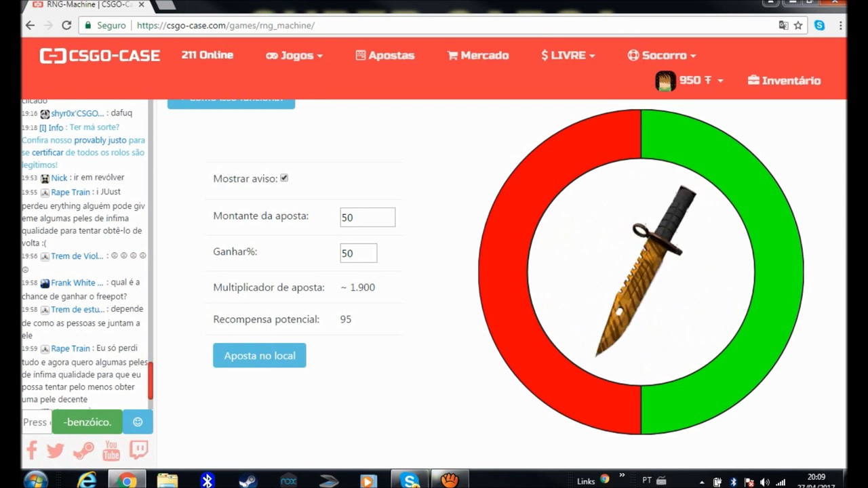
Task: Open the Jogos dropdown menu
Action: pyautogui.click(x=294, y=56)
